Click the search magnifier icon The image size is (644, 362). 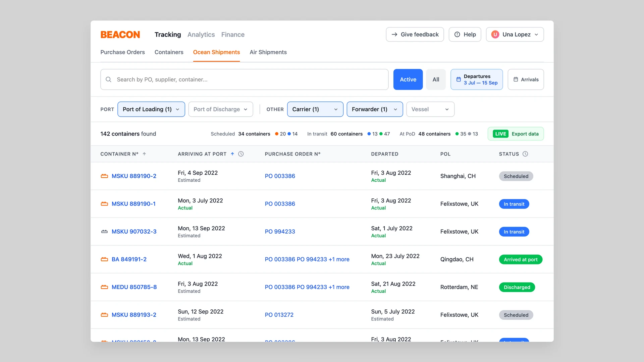click(x=108, y=79)
